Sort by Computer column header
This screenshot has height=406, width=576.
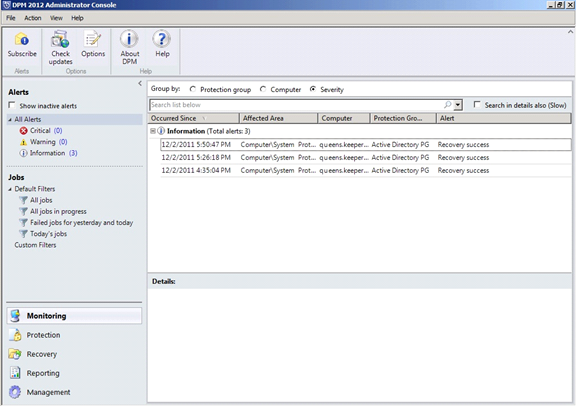(x=344, y=118)
